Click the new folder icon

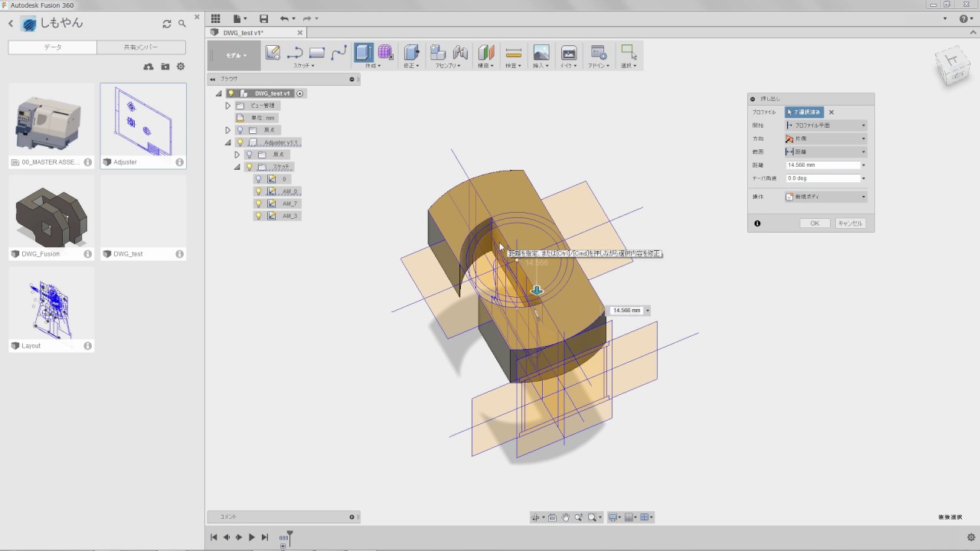click(x=165, y=67)
